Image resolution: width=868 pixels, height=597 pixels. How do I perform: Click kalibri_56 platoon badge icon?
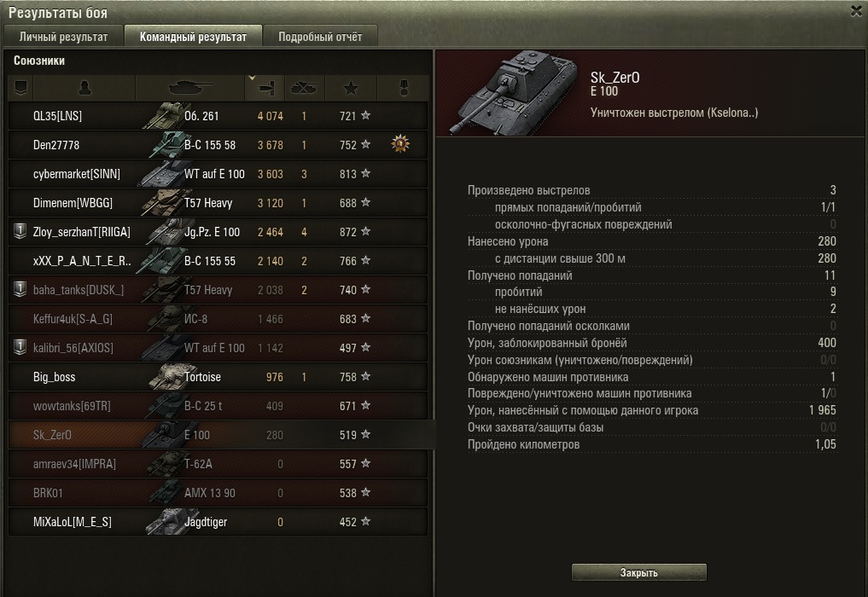pyautogui.click(x=20, y=347)
